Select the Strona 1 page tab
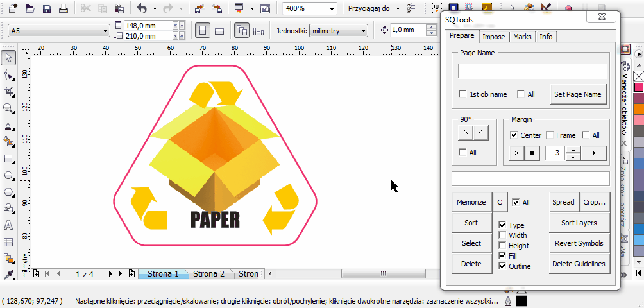 163,273
